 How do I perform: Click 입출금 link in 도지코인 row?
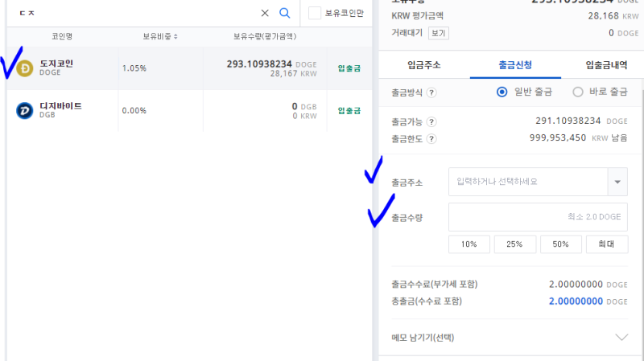click(349, 68)
